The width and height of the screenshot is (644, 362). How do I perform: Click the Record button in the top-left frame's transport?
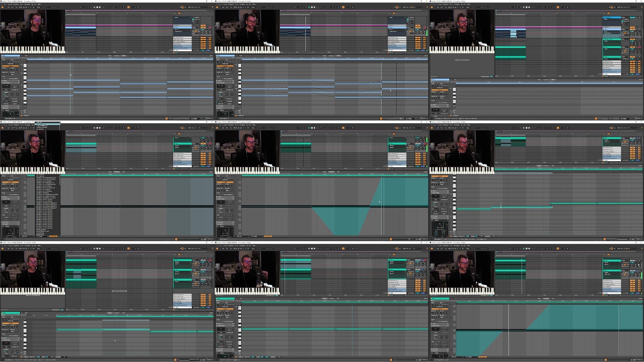100,7
